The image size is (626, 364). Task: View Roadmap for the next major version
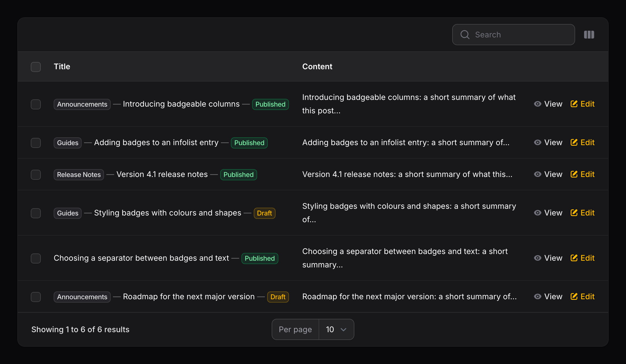pos(548,297)
